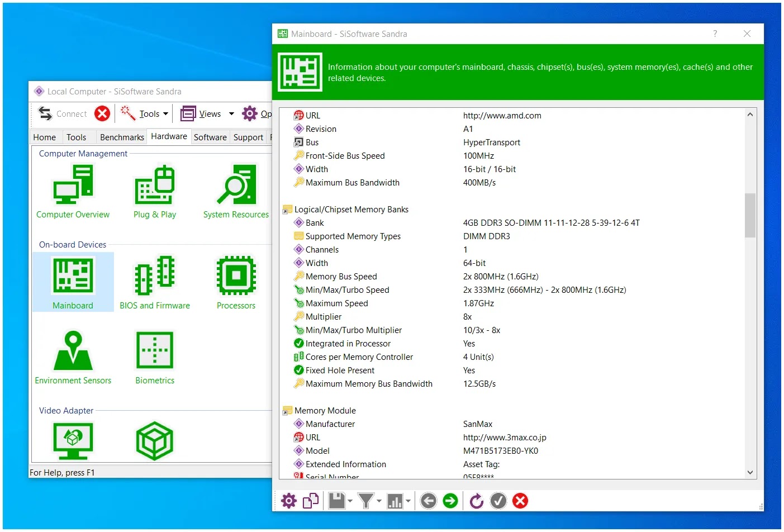Click the Views toolbar icon
This screenshot has width=784, height=532.
point(188,113)
